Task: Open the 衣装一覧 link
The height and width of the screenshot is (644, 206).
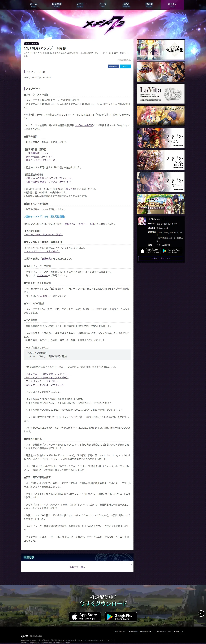Action: click(x=46, y=259)
